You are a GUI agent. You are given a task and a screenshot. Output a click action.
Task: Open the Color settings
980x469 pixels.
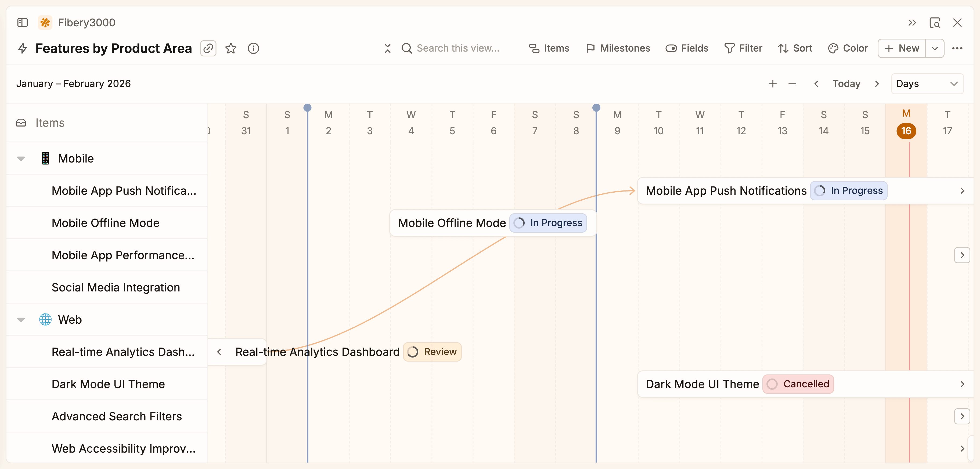(x=848, y=48)
